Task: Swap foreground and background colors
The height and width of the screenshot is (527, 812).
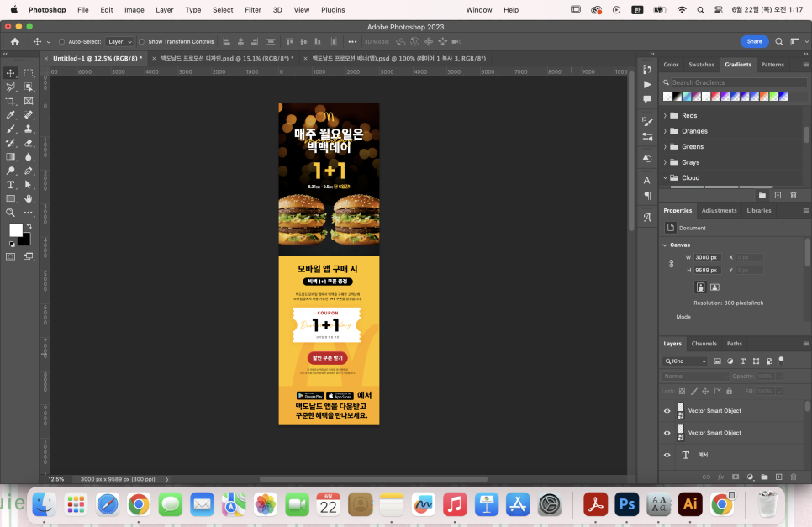Action: [x=29, y=226]
